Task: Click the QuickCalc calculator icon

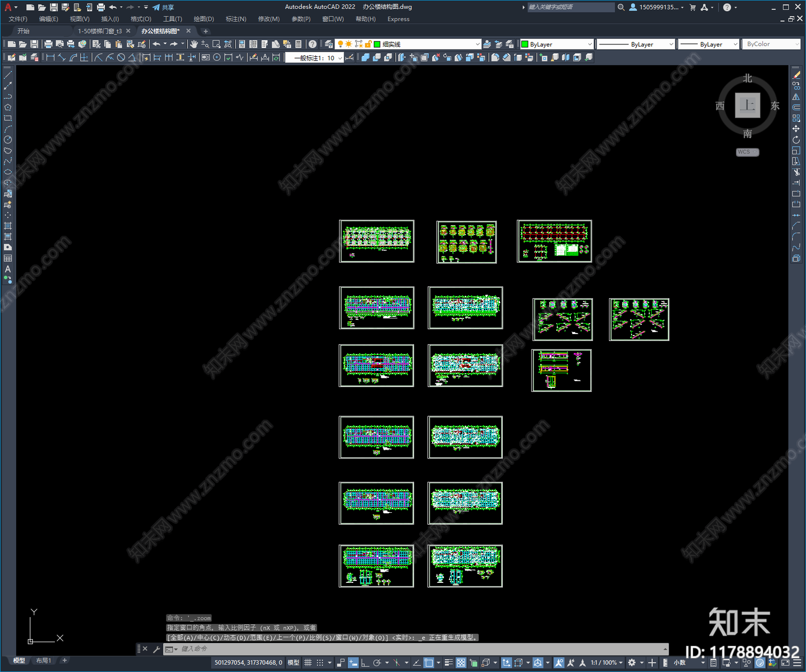Action: (299, 44)
